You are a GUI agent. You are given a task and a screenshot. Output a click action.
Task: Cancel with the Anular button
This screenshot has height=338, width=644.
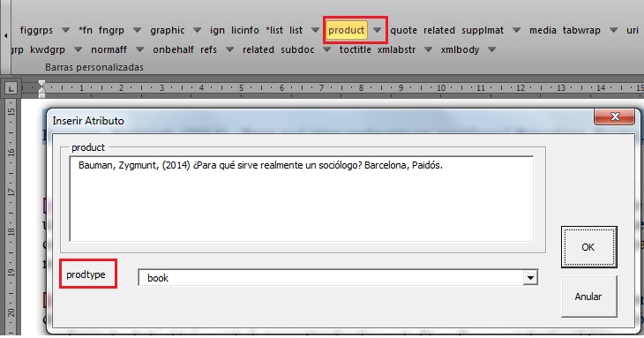point(588,297)
